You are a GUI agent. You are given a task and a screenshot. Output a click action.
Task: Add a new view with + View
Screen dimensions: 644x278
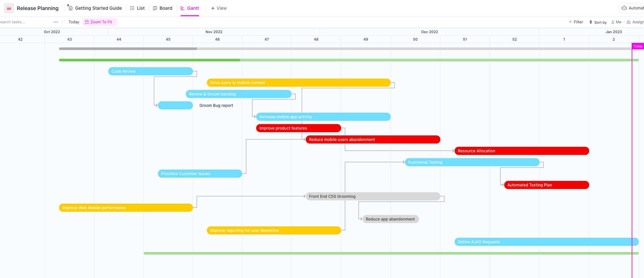(x=219, y=8)
